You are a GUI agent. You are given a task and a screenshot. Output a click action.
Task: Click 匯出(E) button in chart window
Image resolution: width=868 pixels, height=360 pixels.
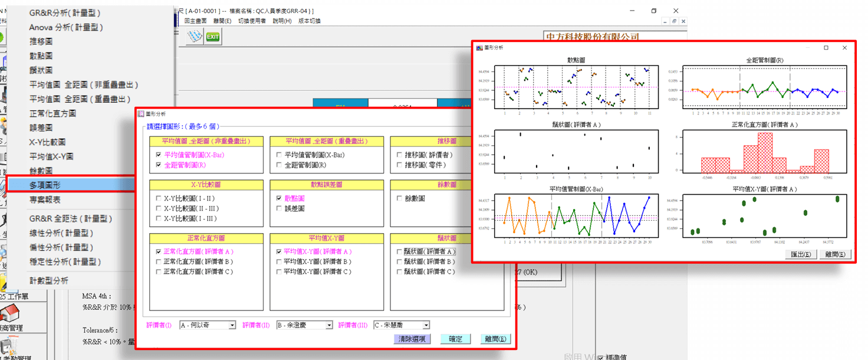[x=800, y=254]
